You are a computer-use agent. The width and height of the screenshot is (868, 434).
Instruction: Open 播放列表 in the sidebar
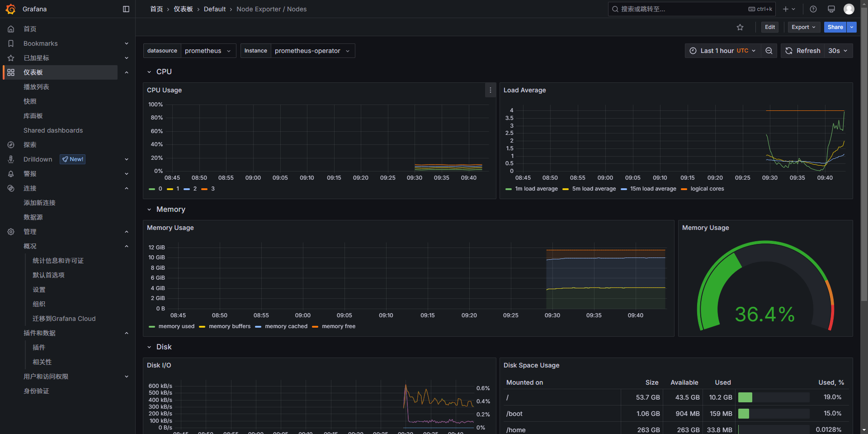(36, 87)
